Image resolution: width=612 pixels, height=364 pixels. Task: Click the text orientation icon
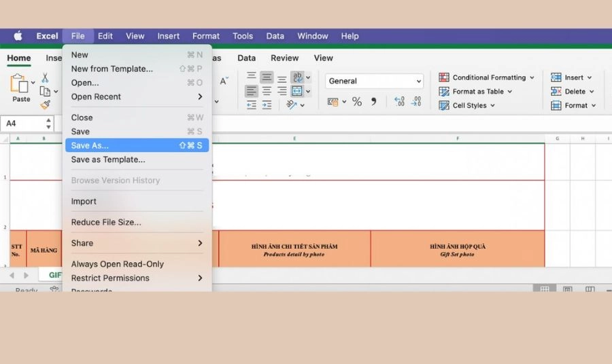292,105
